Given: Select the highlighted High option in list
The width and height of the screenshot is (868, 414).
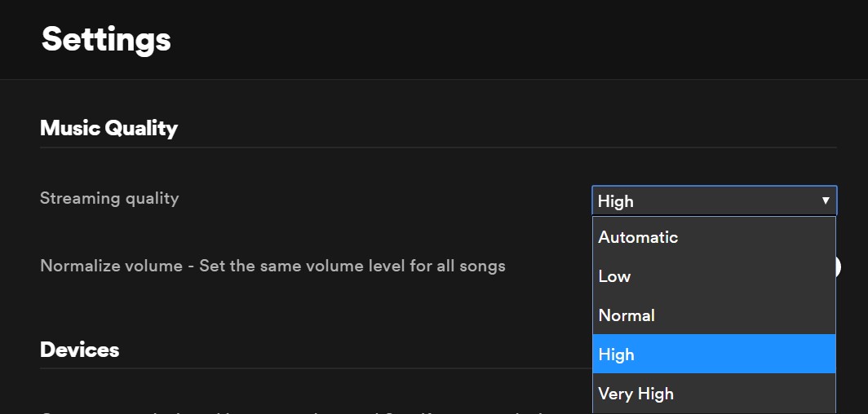Looking at the screenshot, I should [616, 355].
